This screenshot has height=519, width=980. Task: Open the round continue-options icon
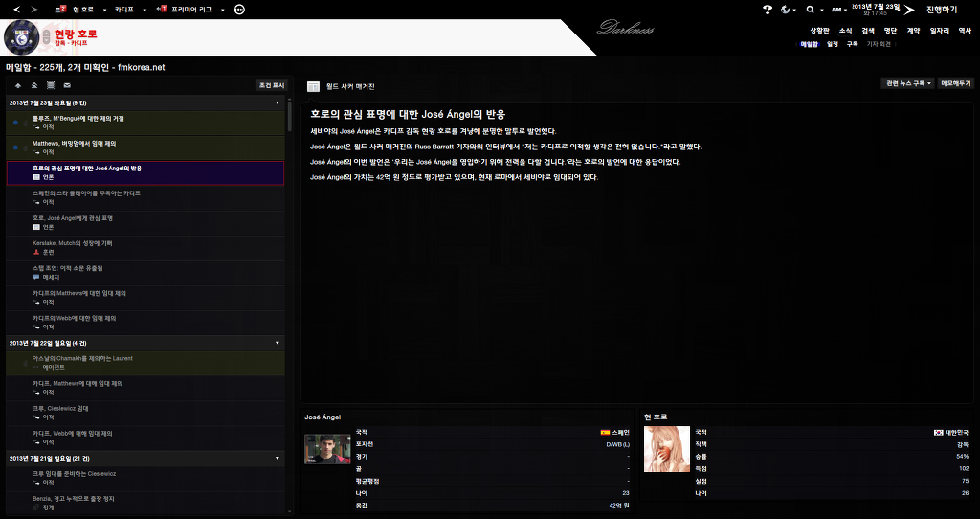239,10
